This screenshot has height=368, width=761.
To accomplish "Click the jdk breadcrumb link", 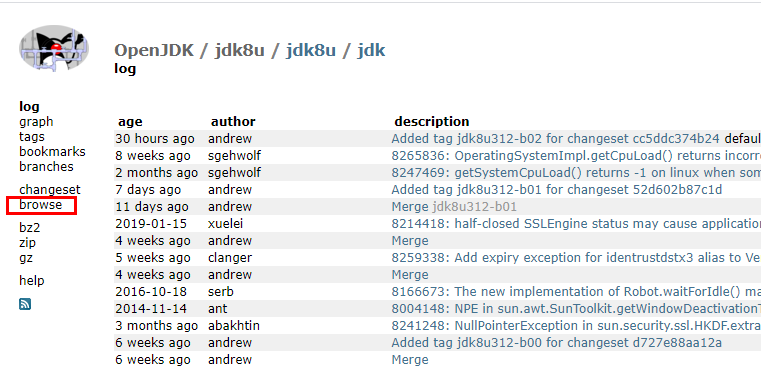I will (371, 50).
